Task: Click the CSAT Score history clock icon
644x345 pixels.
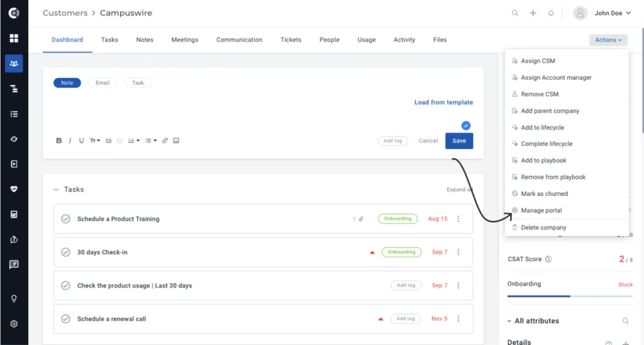Action: (548, 259)
